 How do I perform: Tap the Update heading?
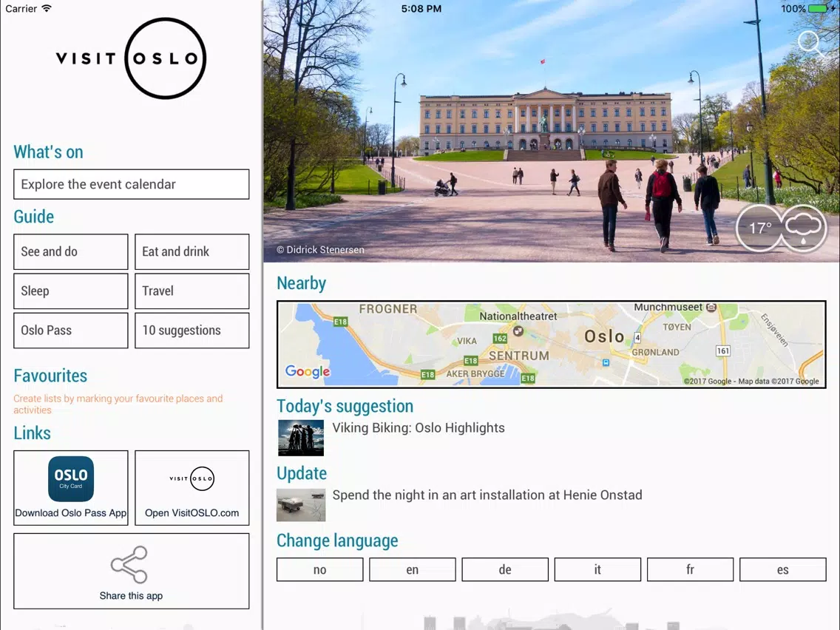[x=302, y=473]
